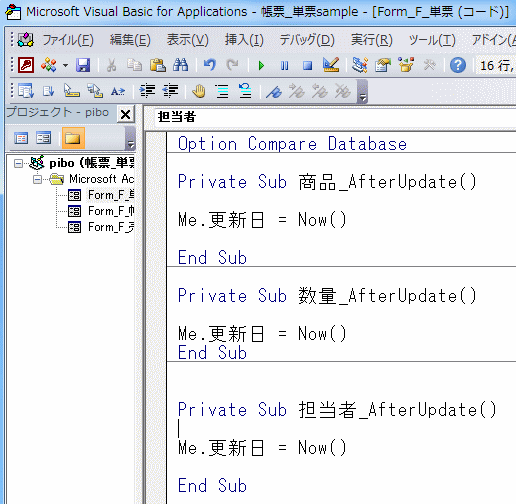Select the first Form_F_ item in tree

[x=111, y=195]
